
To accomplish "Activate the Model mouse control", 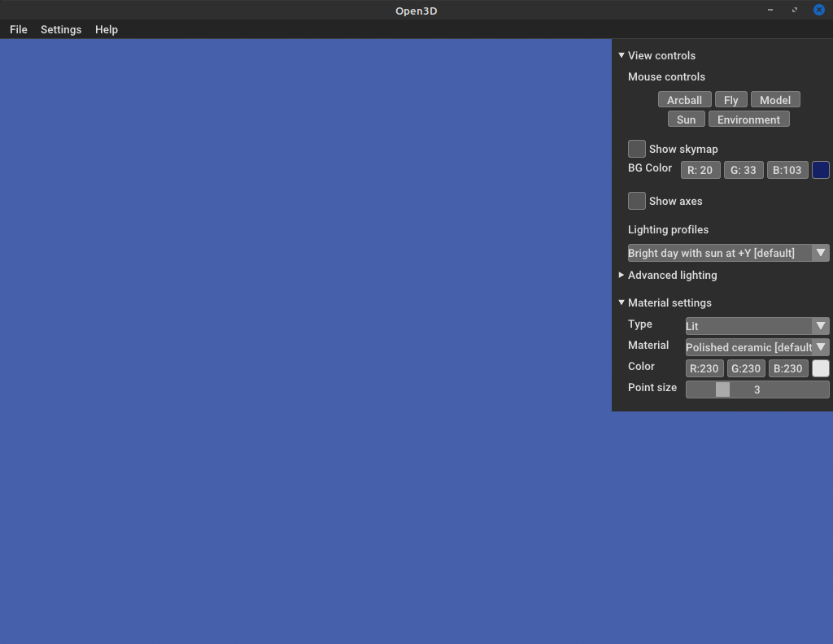I will click(774, 99).
